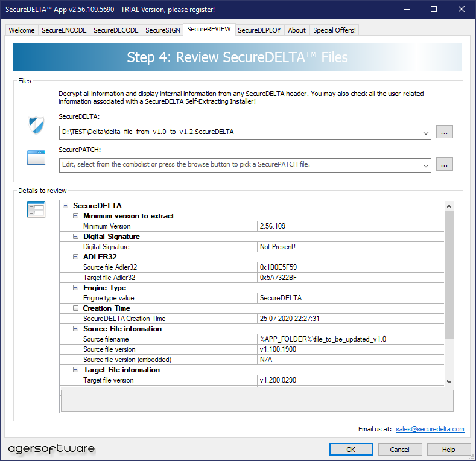Click the Cancel button

(400, 449)
